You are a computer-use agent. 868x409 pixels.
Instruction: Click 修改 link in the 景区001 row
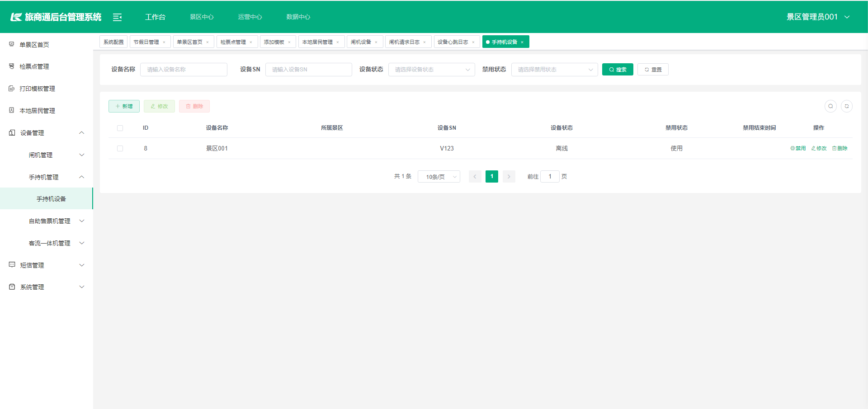click(819, 148)
